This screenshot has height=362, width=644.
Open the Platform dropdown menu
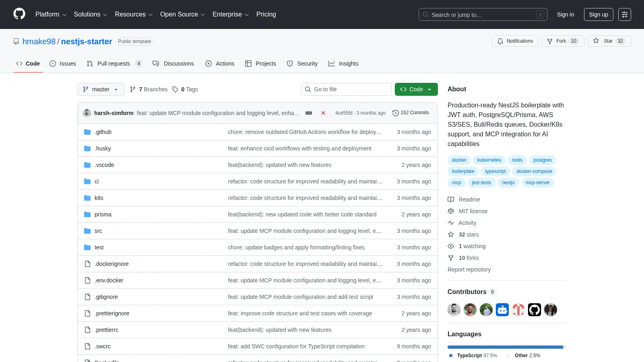coord(51,14)
